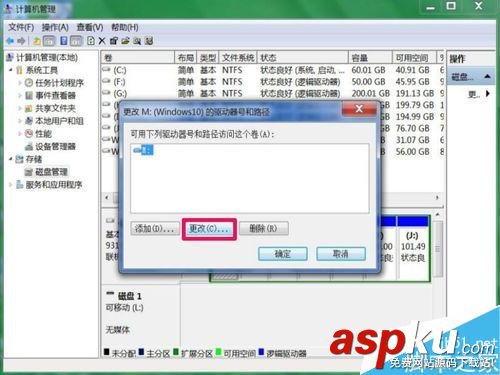
Task: Click the clock icon of 任务计划程序
Action: click(29, 83)
